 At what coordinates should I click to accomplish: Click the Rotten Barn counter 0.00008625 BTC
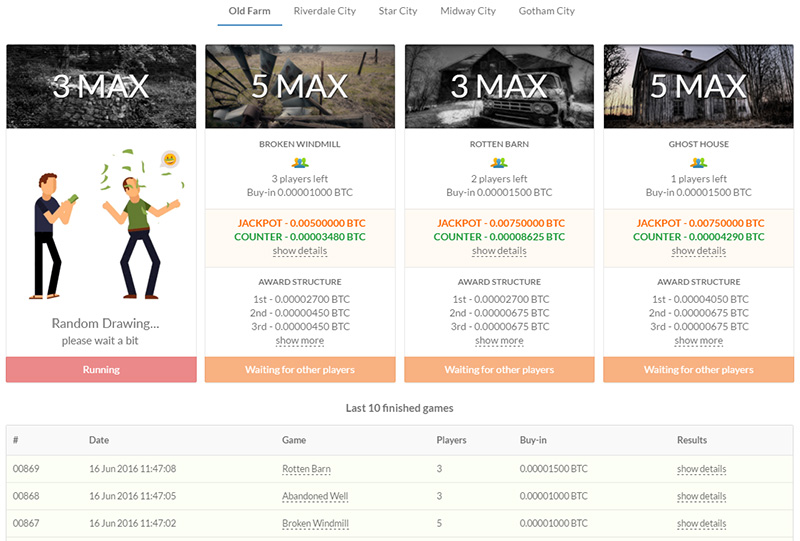pos(527,237)
